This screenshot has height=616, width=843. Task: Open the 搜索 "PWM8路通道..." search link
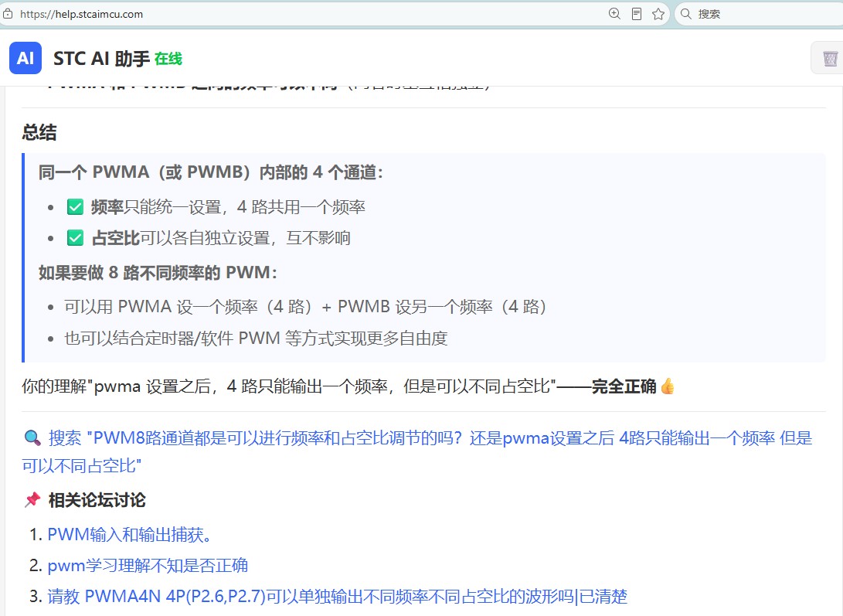pos(417,452)
